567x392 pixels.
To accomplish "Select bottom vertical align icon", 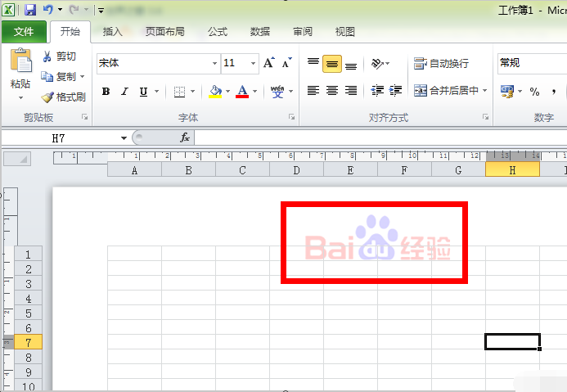I will pyautogui.click(x=351, y=65).
